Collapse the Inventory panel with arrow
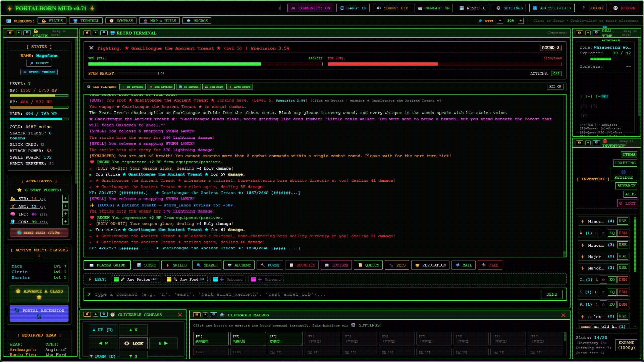 coord(588,143)
